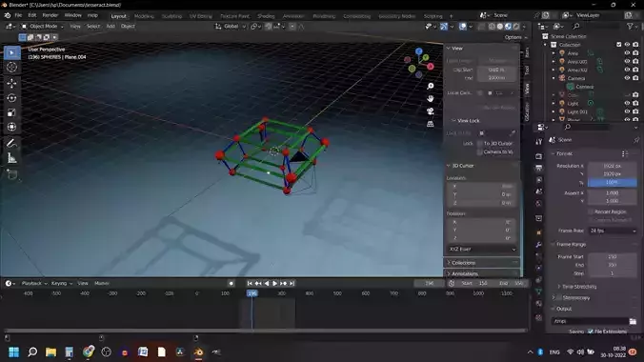This screenshot has width=644, height=362.
Task: Toggle viewport gizmos display
Action: click(444, 27)
